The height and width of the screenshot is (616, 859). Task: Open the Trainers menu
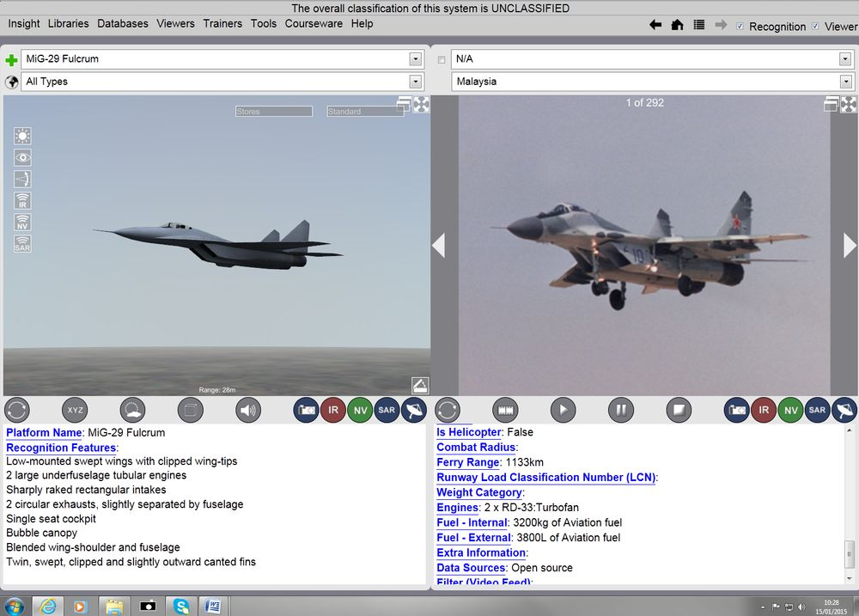click(222, 23)
